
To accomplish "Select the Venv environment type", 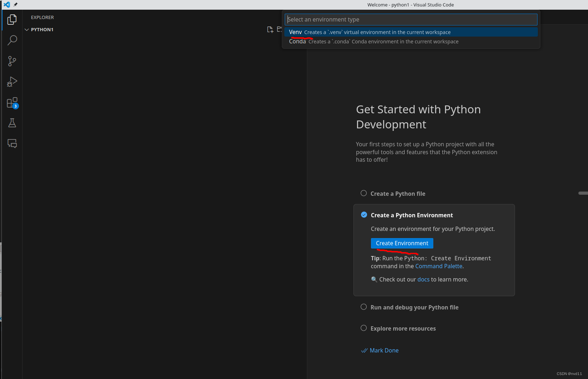I will click(x=411, y=32).
